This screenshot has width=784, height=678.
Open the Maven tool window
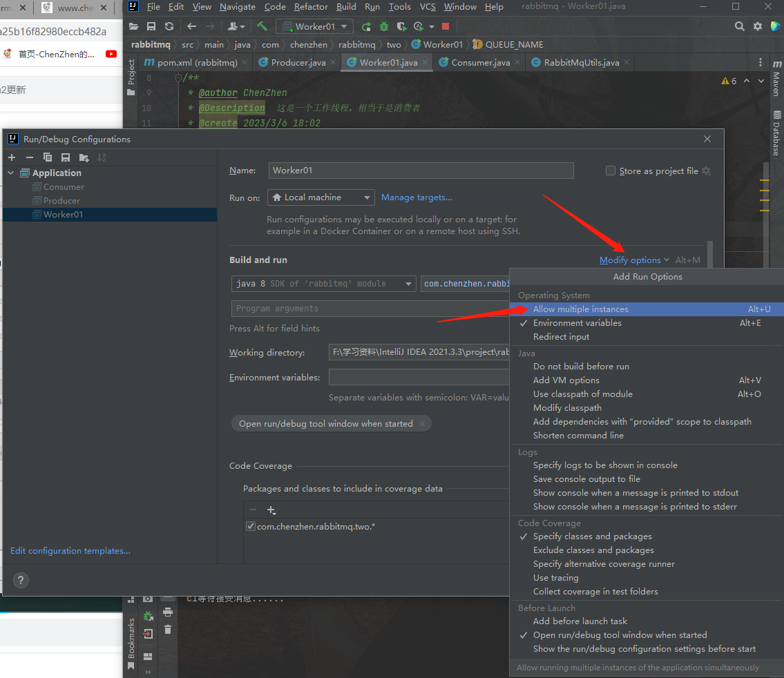pyautogui.click(x=776, y=78)
